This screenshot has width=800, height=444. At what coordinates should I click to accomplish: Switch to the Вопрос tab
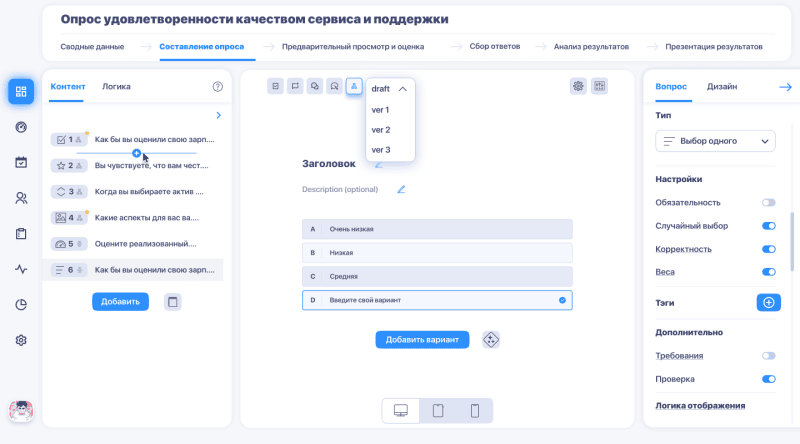[671, 87]
